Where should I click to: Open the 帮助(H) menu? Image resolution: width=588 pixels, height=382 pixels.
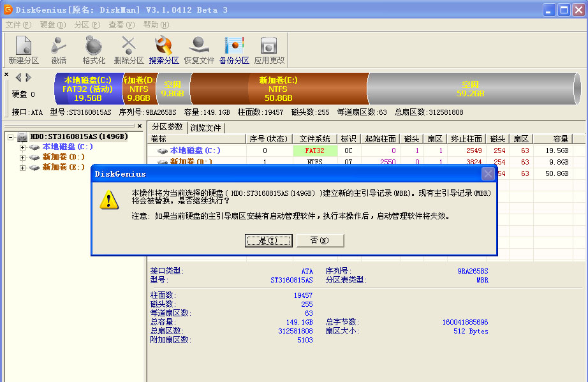pyautogui.click(x=156, y=25)
